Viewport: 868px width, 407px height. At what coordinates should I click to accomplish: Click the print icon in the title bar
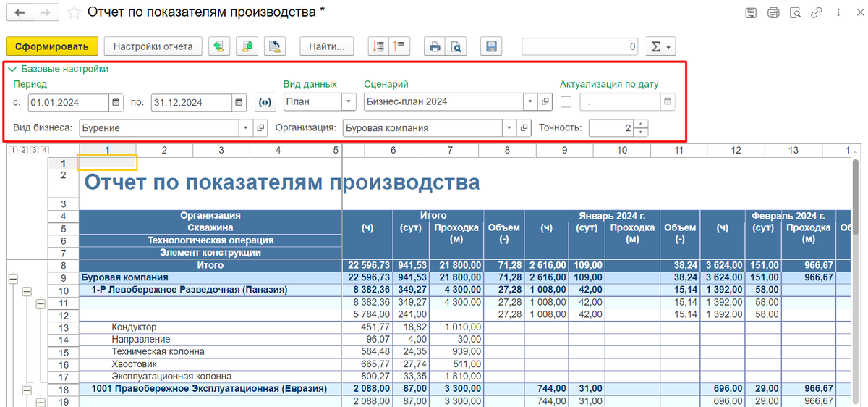pos(773,12)
